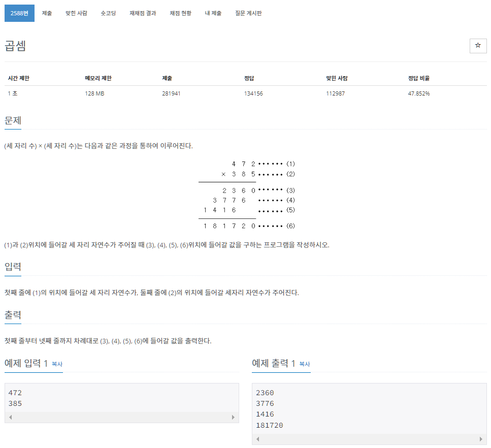491x448 pixels.
Task: Switch to the 숏코딩 tab
Action: click(x=108, y=13)
